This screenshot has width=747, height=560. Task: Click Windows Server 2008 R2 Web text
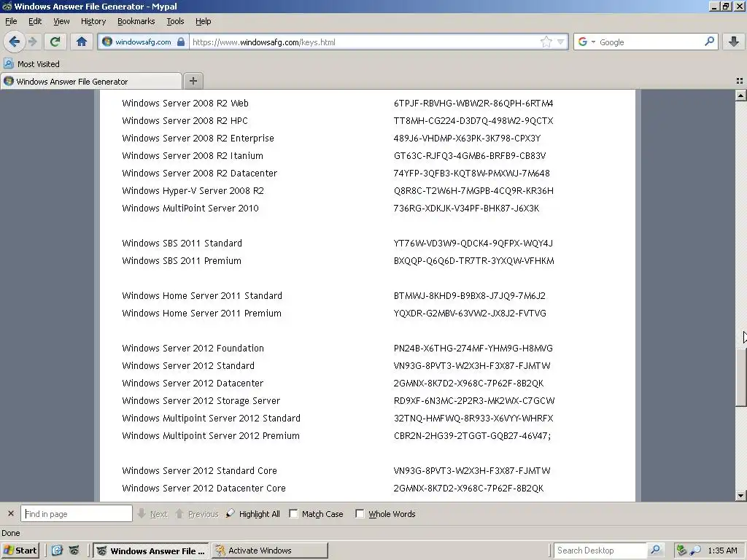185,104
